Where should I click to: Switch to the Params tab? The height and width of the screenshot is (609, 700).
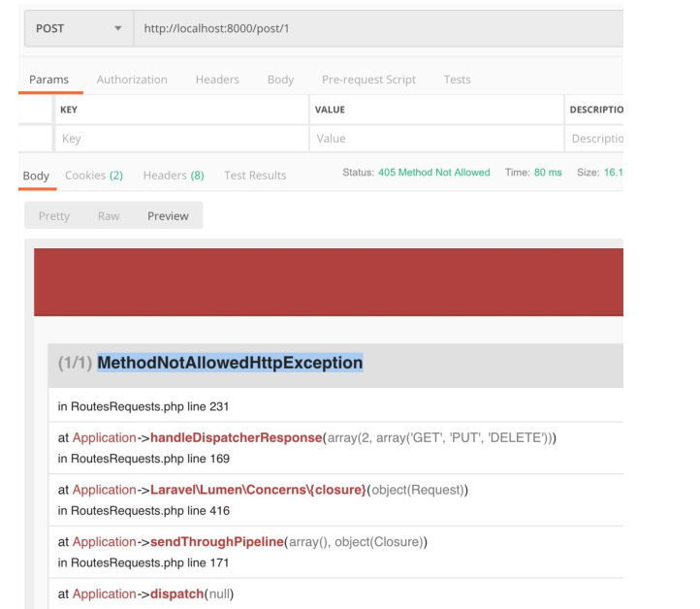pos(49,80)
